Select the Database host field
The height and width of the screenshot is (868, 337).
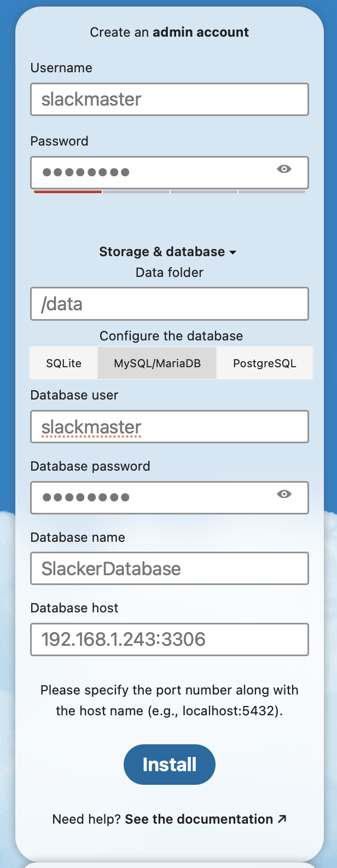pyautogui.click(x=169, y=639)
